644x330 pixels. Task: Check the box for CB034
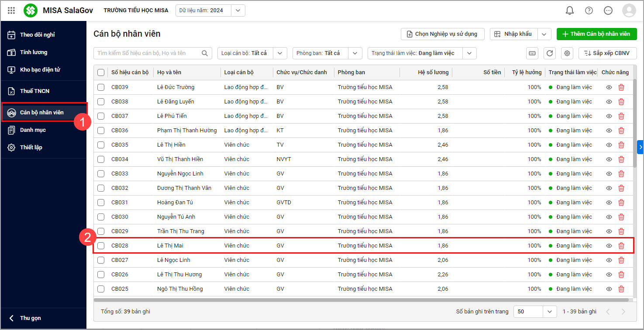101,159
